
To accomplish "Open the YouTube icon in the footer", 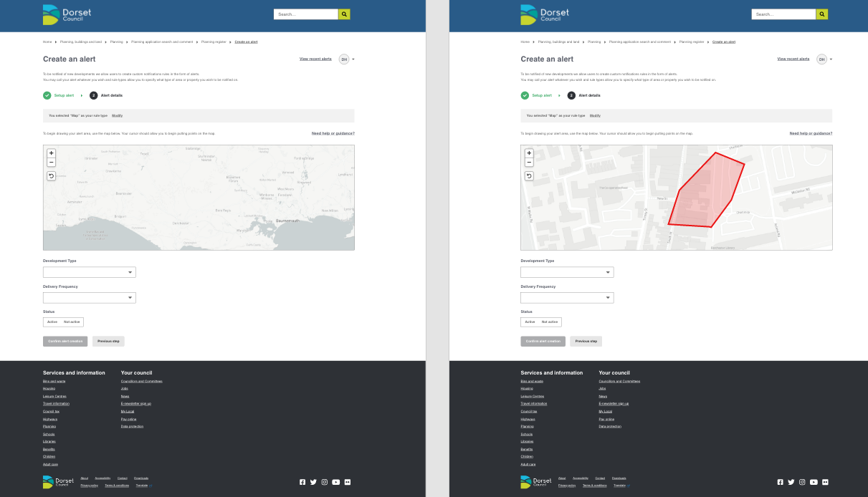I will point(335,482).
